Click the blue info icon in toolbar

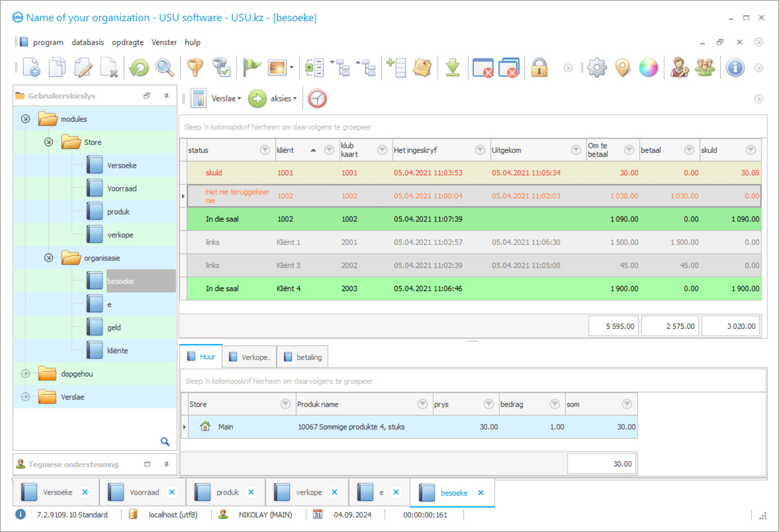pyautogui.click(x=735, y=68)
